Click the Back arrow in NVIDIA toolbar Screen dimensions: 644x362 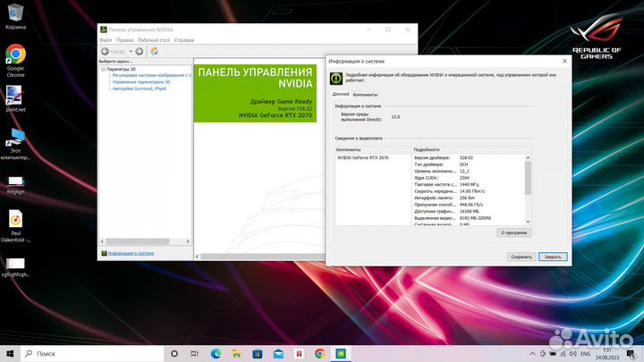[106, 51]
